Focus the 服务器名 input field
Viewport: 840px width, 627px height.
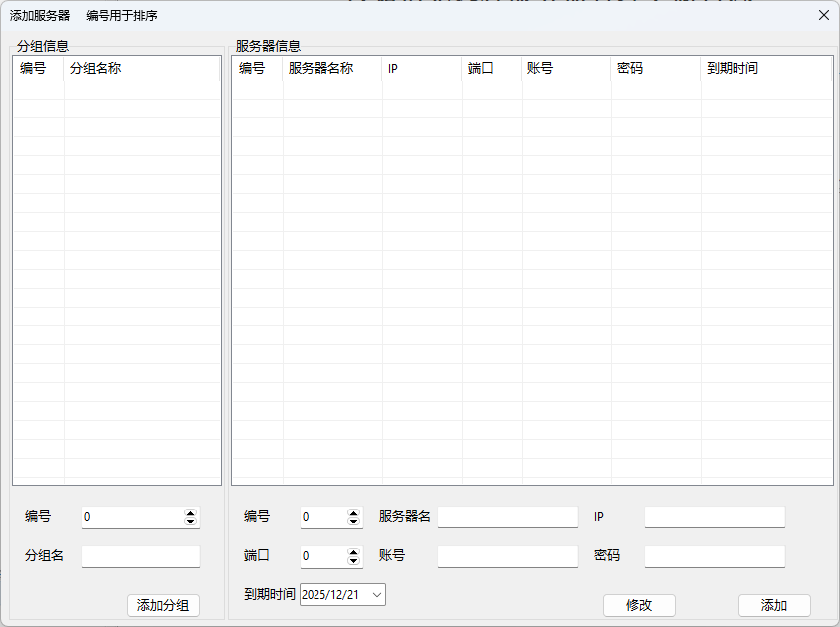508,517
